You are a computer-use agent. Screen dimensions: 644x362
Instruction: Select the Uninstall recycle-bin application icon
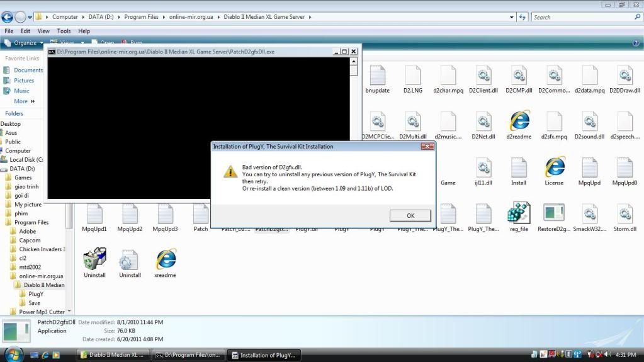tap(94, 259)
